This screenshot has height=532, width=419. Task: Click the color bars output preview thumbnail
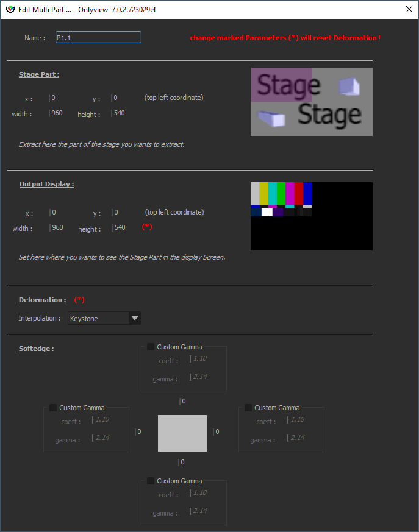pyautogui.click(x=312, y=216)
